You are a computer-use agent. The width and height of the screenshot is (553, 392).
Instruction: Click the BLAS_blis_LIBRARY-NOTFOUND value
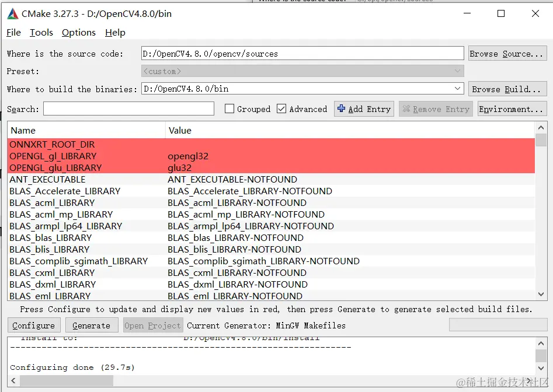point(235,249)
